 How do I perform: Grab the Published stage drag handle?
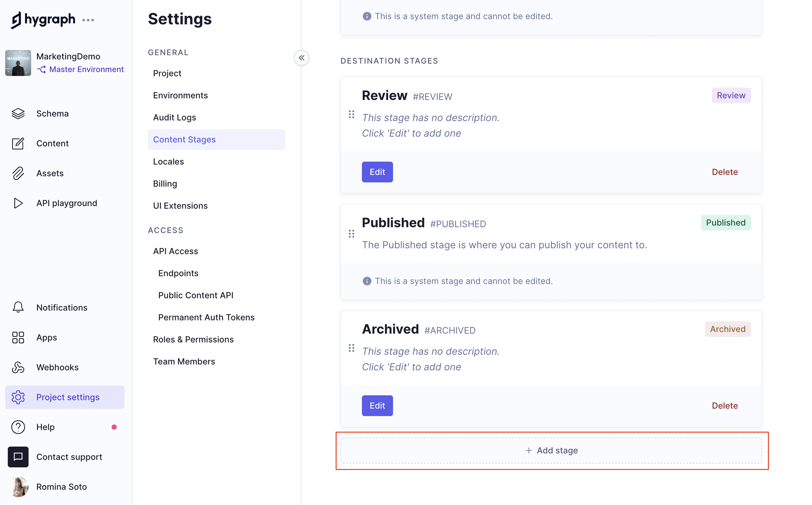pos(351,234)
